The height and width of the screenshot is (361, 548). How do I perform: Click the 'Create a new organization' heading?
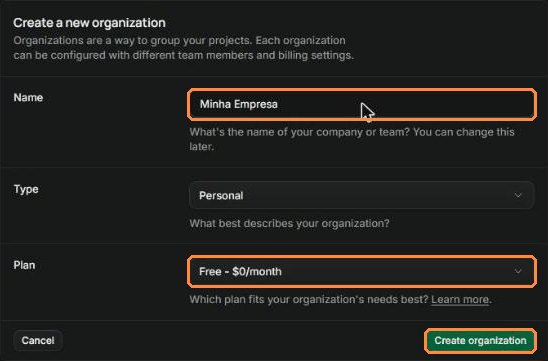[89, 23]
